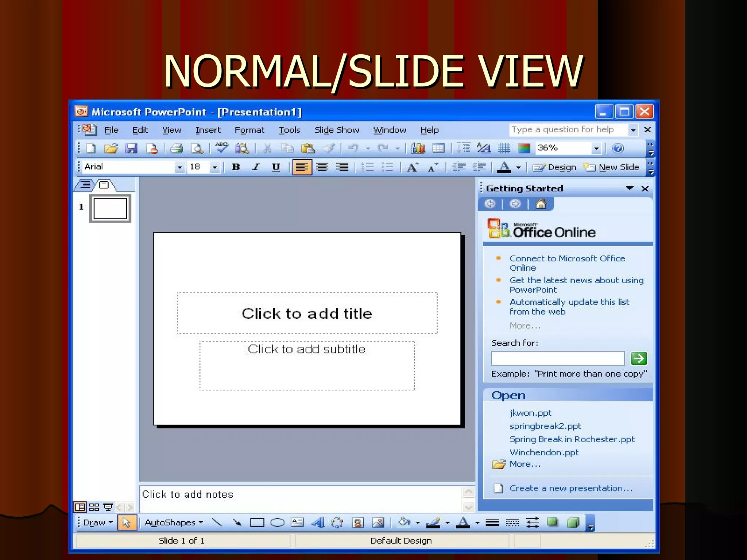Screen dimensions: 747x560
Task: Start Slide Show from the view buttons
Action: tap(108, 507)
